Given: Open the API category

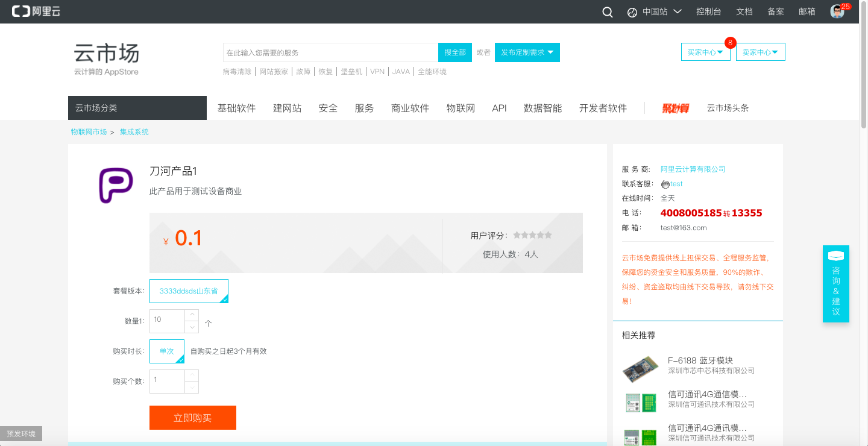Looking at the screenshot, I should click(x=500, y=108).
